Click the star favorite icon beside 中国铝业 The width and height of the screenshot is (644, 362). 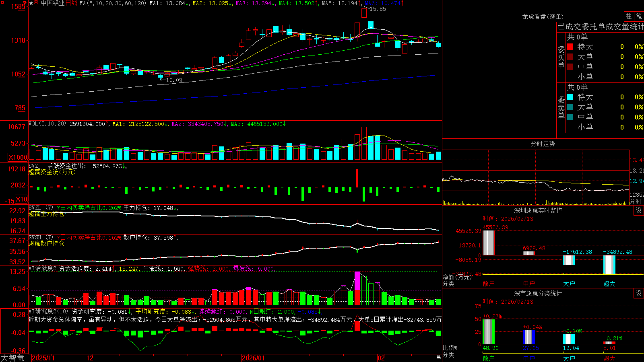pos(31,3)
